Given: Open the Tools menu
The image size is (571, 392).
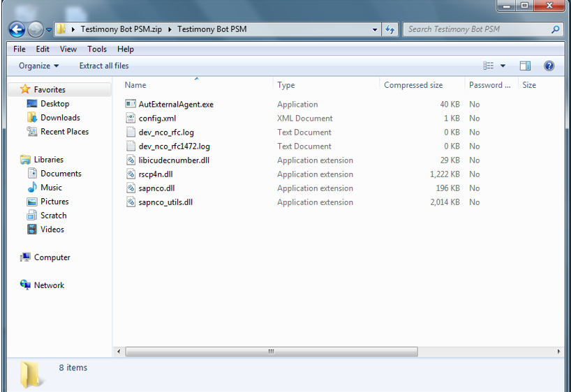Looking at the screenshot, I should point(97,49).
